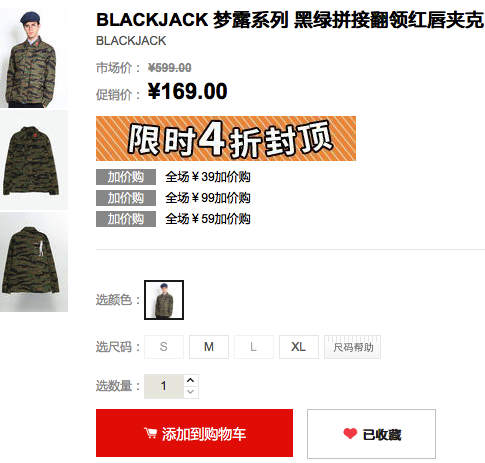Click the shopping cart icon on red button
Viewport: 485px width, 463px height.
[150, 433]
